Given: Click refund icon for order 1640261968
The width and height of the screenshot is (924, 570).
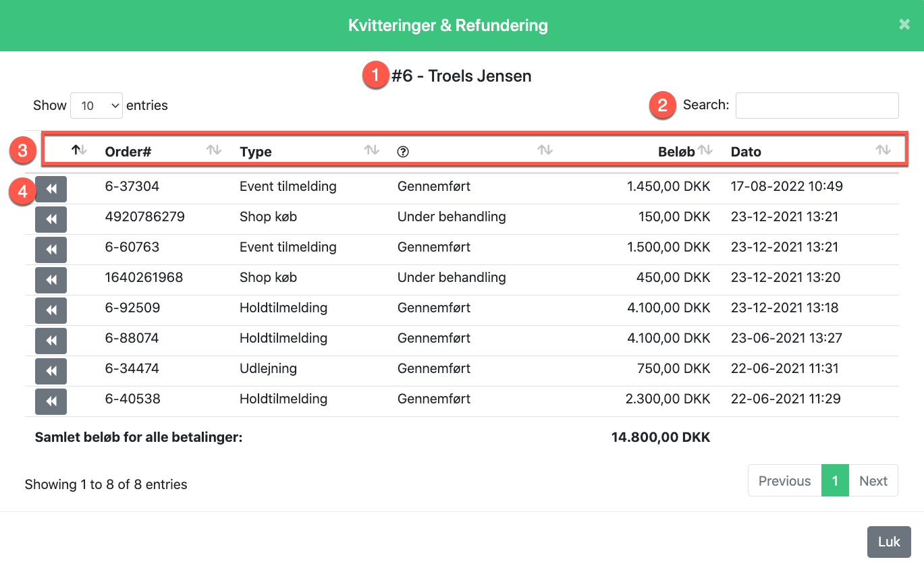Looking at the screenshot, I should click(51, 281).
